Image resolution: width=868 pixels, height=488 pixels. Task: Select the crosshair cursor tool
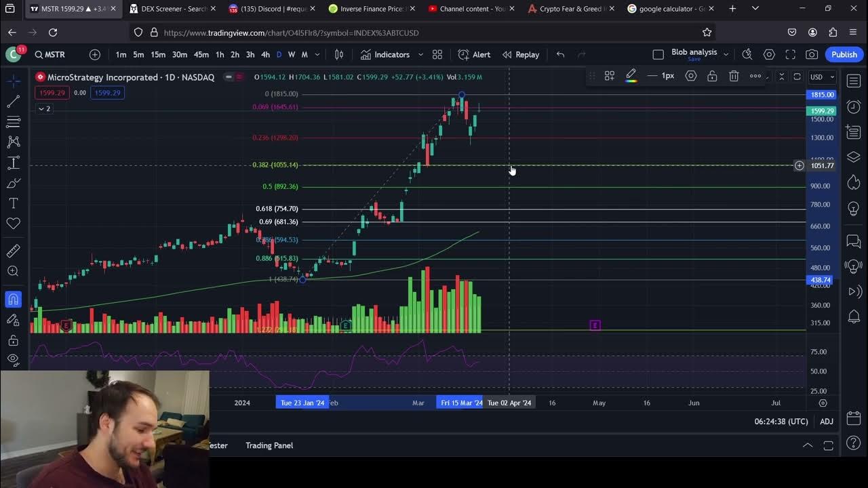tap(13, 81)
